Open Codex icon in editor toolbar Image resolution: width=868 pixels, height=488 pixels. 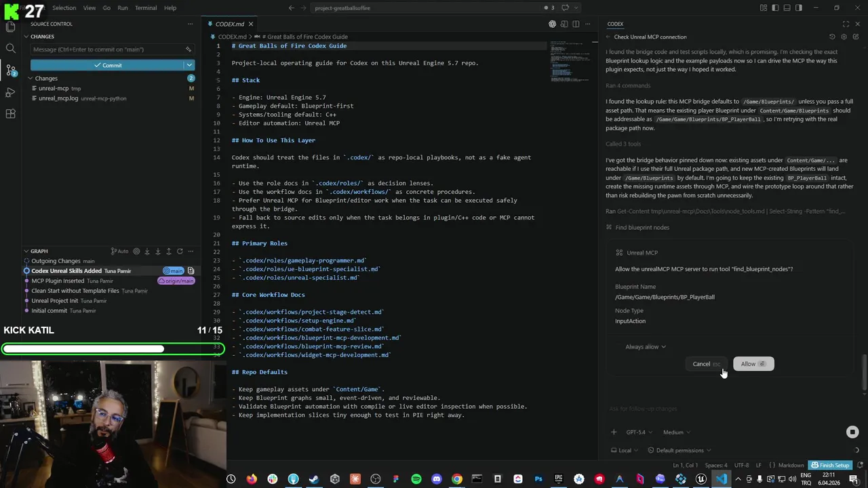click(x=552, y=24)
